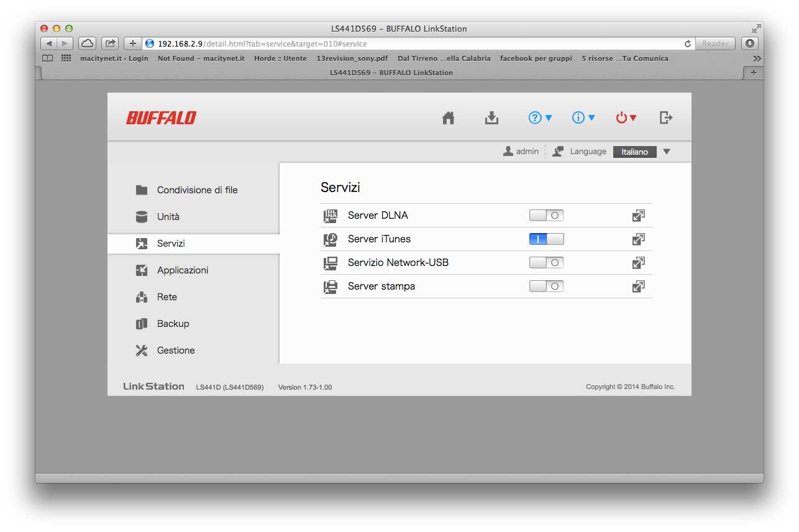This screenshot has width=799, height=532.
Task: Click the admin username label
Action: pyautogui.click(x=527, y=152)
